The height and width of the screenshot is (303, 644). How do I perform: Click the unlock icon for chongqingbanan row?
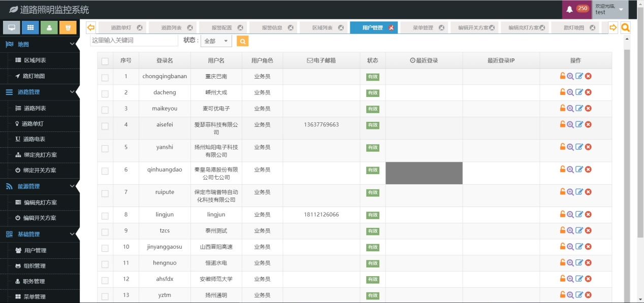pos(562,76)
